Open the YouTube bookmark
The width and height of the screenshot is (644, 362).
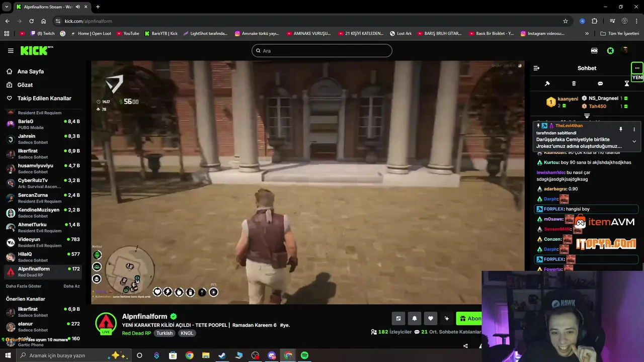coord(128,34)
